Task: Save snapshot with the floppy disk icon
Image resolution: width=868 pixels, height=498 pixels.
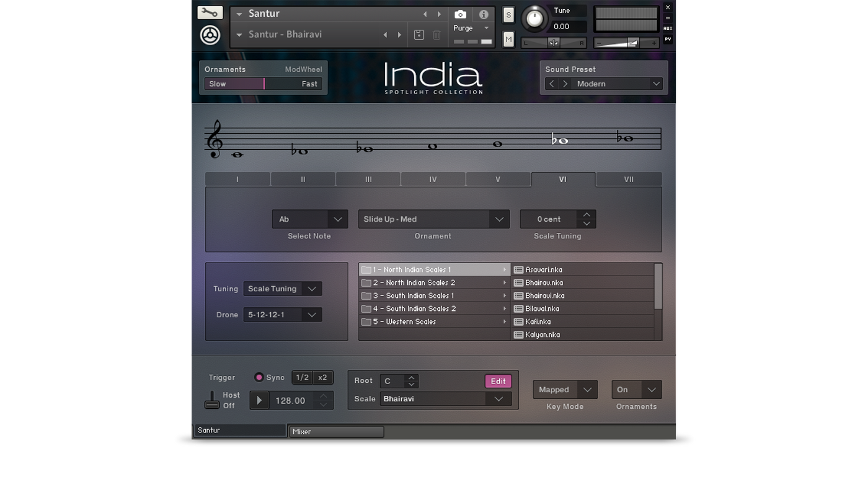Action: [x=419, y=35]
